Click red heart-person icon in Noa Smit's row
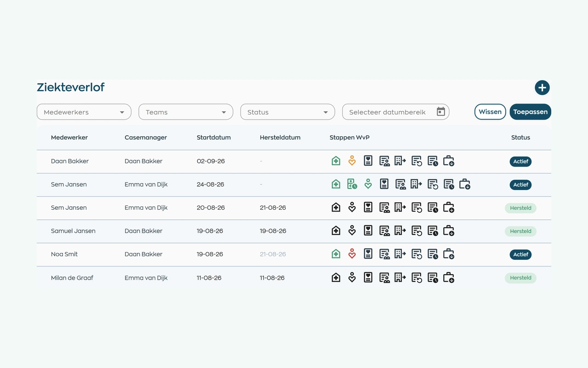This screenshot has width=588, height=368. pyautogui.click(x=352, y=254)
